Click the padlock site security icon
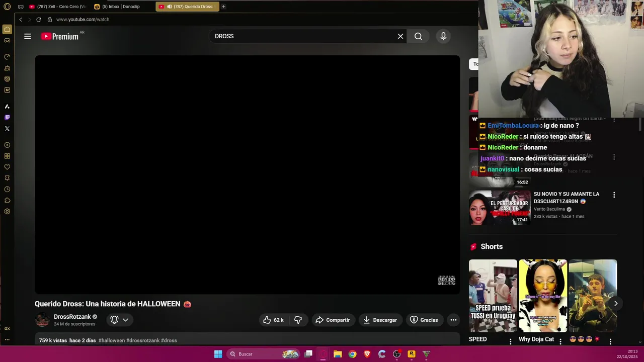The width and height of the screenshot is (644, 362). 50,20
